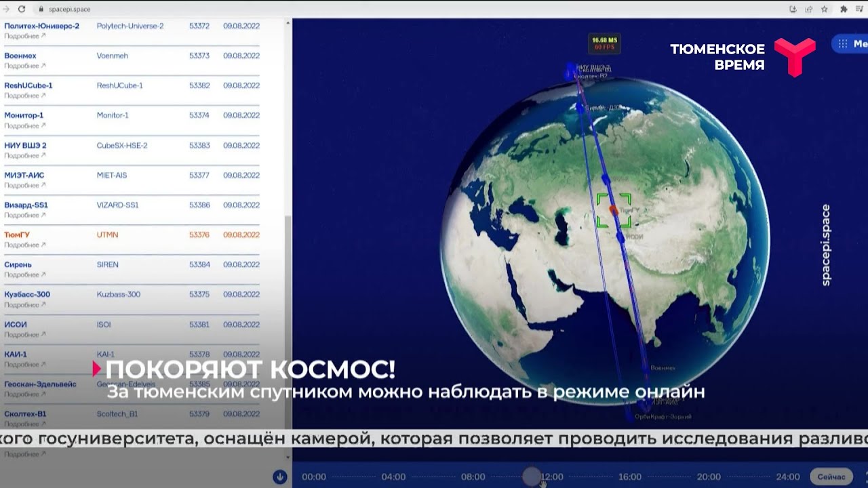This screenshot has height=488, width=868.
Task: Select the Военмех satellite name
Action: pos(20,56)
